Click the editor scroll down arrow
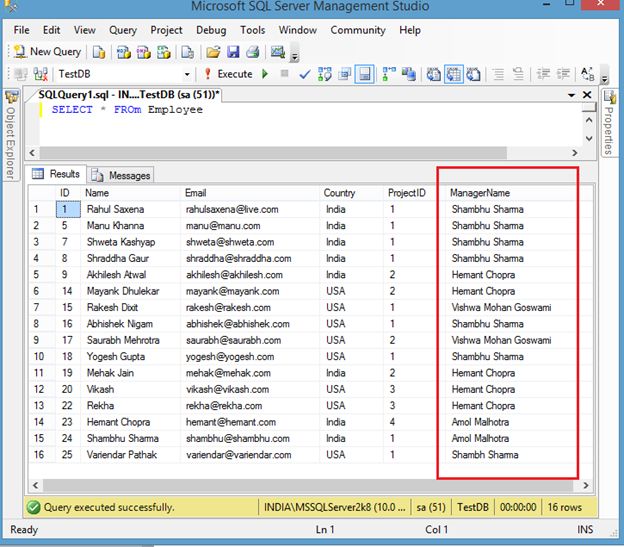 coord(589,139)
